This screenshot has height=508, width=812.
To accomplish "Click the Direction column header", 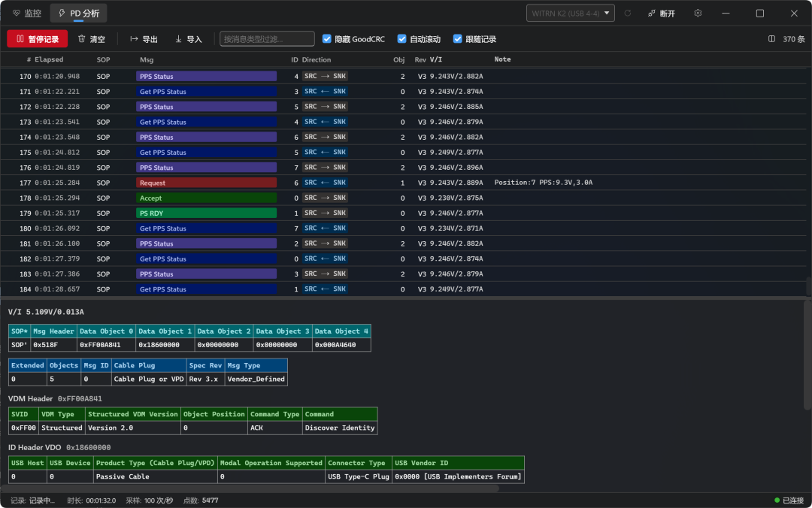I will (317, 59).
